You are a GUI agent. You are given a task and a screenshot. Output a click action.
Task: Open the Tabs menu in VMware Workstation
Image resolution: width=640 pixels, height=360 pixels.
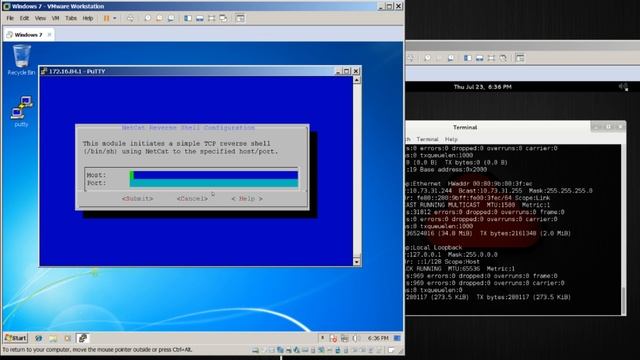(x=71, y=18)
